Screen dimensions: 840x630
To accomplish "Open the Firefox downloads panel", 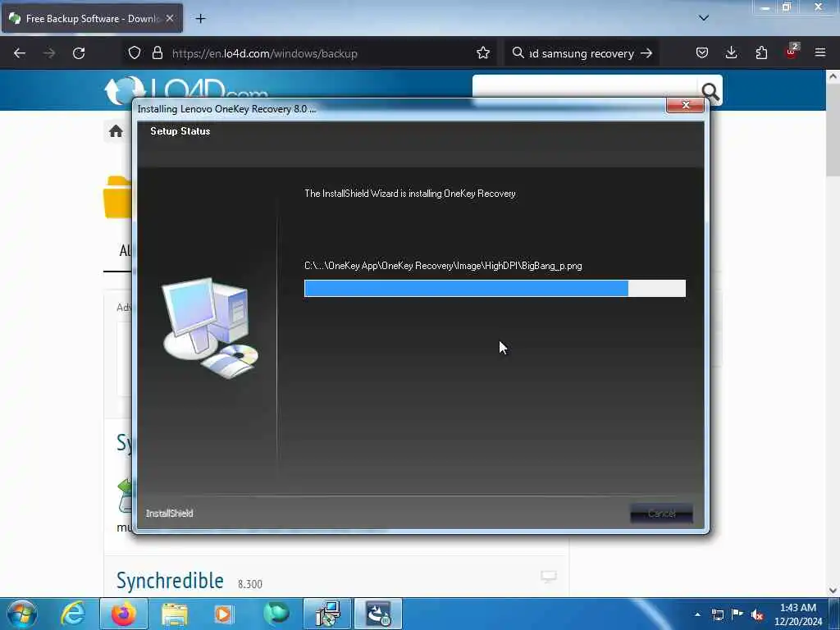I will pos(731,52).
